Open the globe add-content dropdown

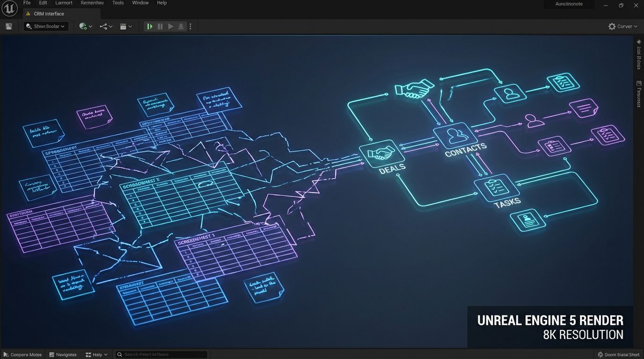pos(86,27)
